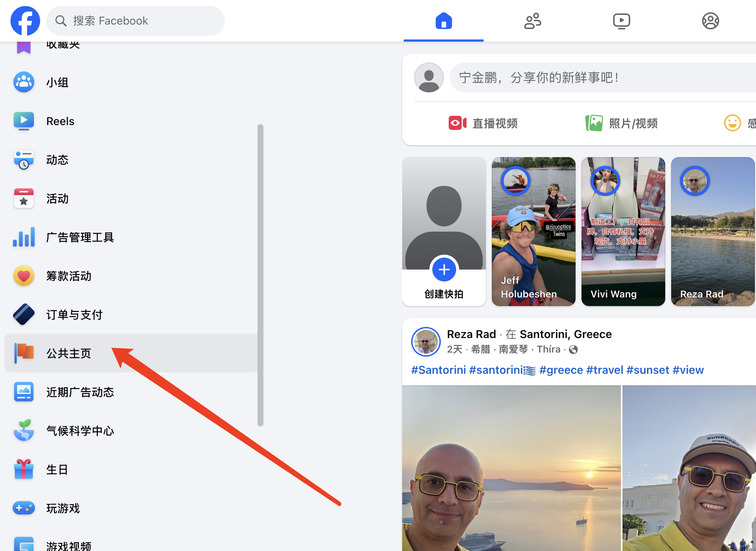756x551 pixels.
Task: Click the Facebook logo icon
Action: 25,21
